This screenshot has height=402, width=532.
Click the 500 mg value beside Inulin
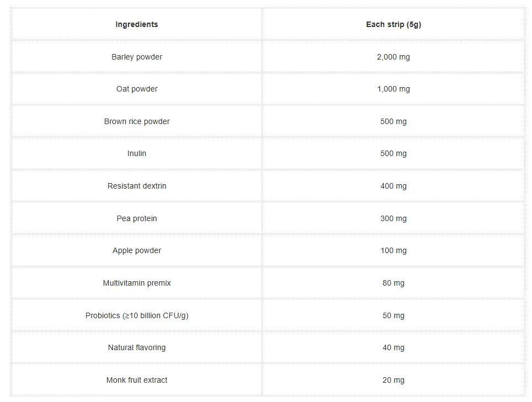(x=394, y=153)
